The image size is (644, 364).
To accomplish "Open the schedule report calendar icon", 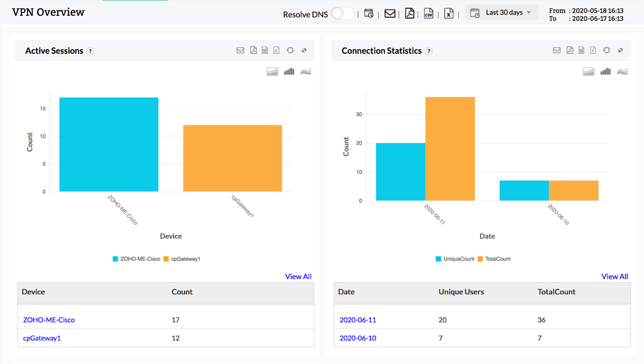I will tap(368, 13).
